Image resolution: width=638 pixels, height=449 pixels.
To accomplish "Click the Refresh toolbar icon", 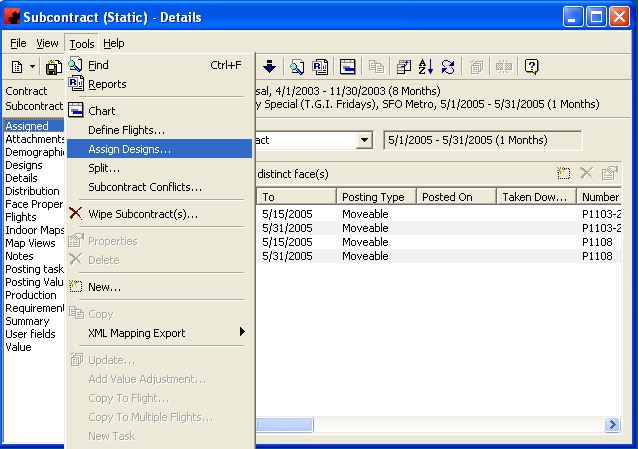I will [448, 67].
